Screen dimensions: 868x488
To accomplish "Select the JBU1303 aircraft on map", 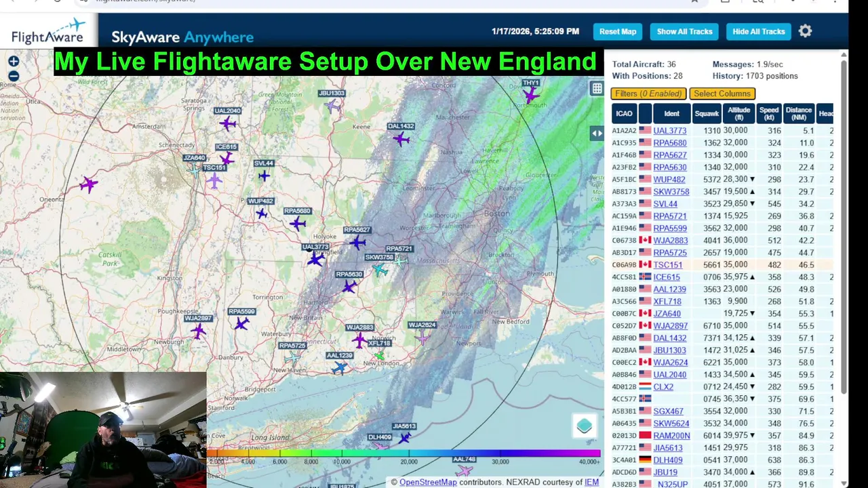I will click(x=332, y=106).
